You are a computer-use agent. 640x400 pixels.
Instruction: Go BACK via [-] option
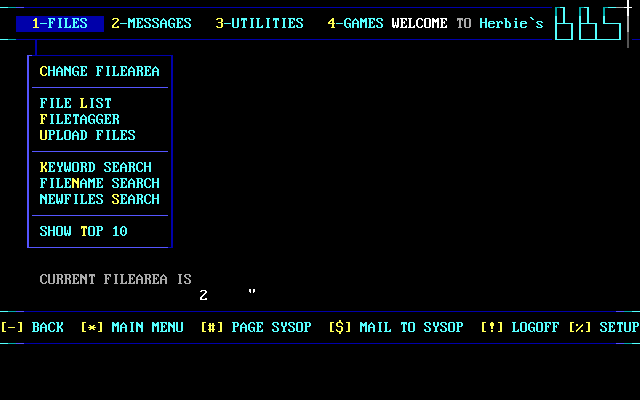(32, 327)
